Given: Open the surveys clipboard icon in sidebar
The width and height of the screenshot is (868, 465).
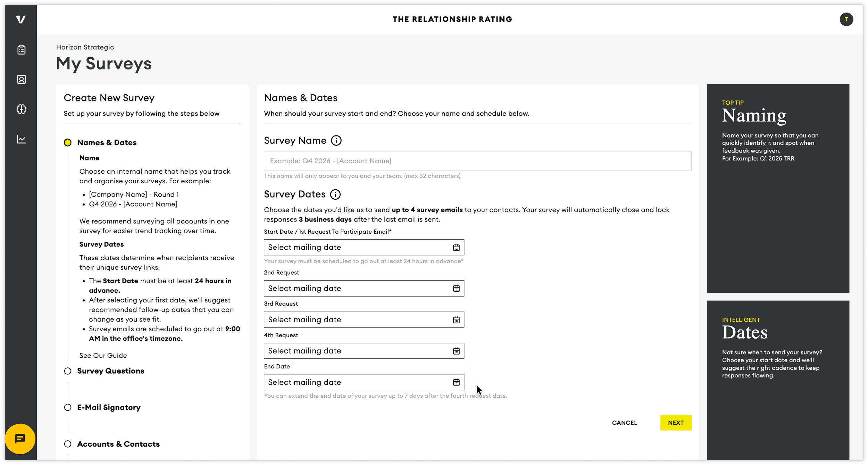Looking at the screenshot, I should [x=22, y=50].
